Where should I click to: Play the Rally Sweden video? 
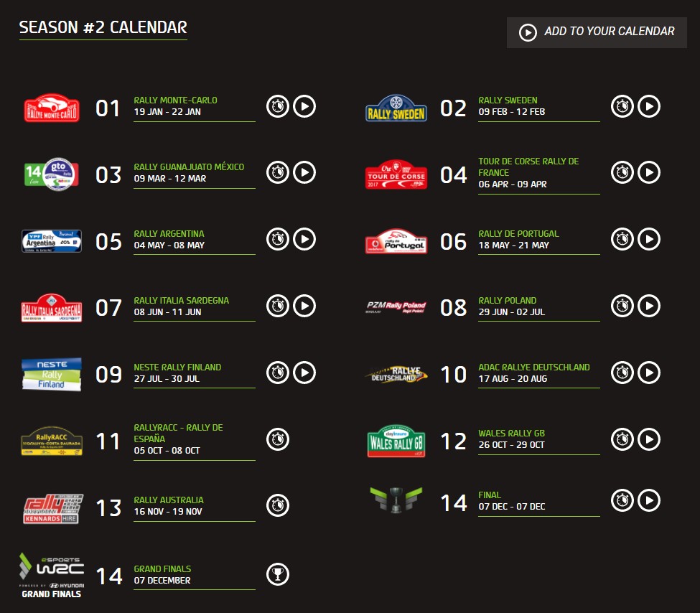[x=649, y=106]
